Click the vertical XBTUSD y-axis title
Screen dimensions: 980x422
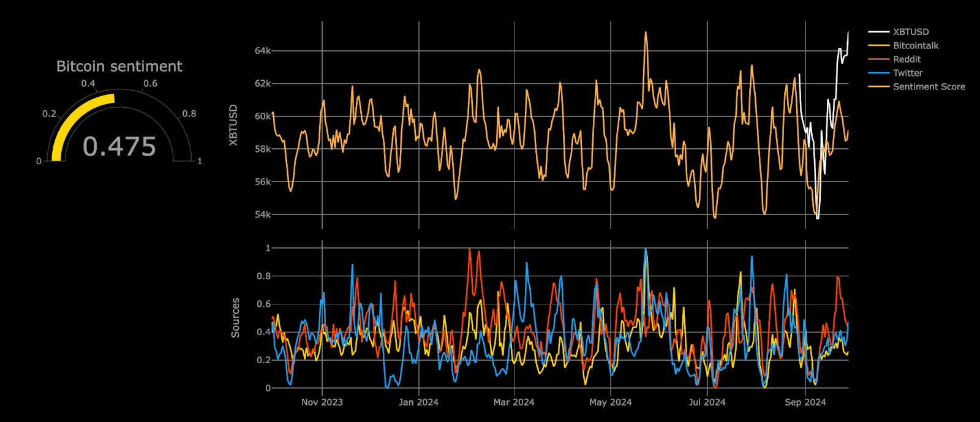233,125
